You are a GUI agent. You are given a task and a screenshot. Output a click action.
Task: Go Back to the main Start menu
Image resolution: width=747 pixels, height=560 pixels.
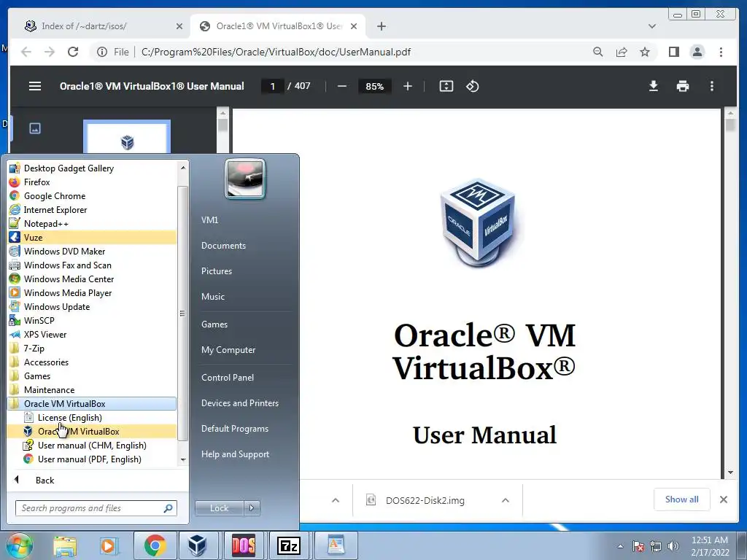pos(44,480)
